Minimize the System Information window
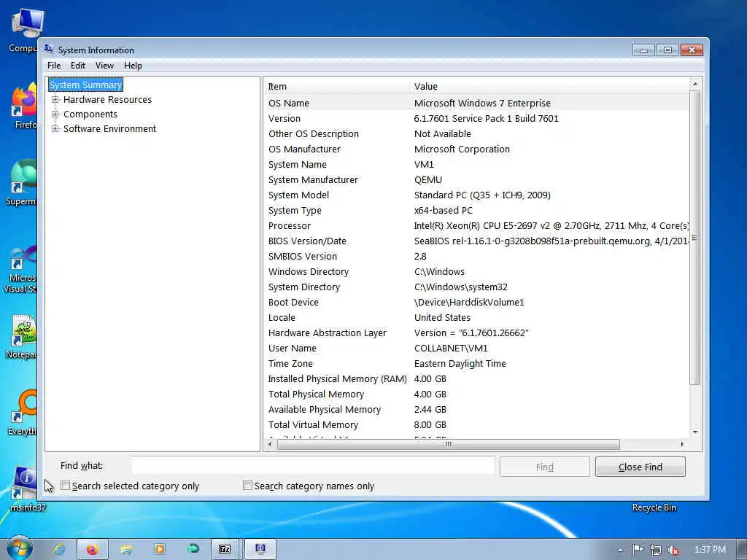This screenshot has width=747, height=560. [x=643, y=50]
